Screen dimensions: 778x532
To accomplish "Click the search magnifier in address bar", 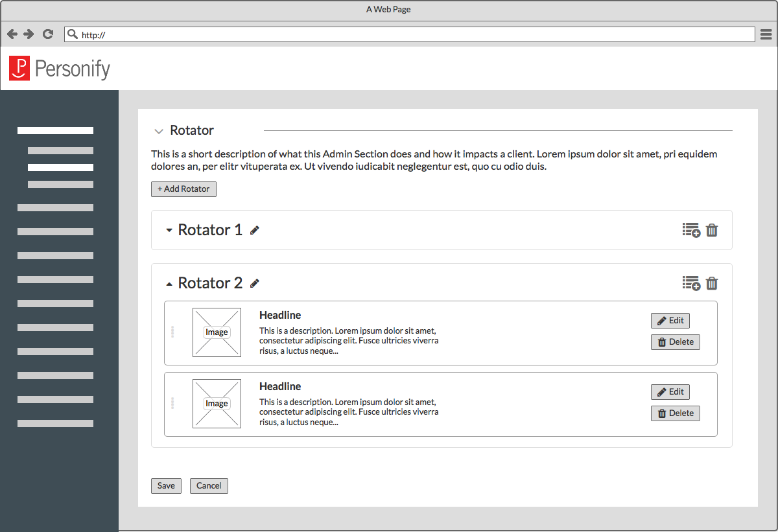I will (x=73, y=34).
